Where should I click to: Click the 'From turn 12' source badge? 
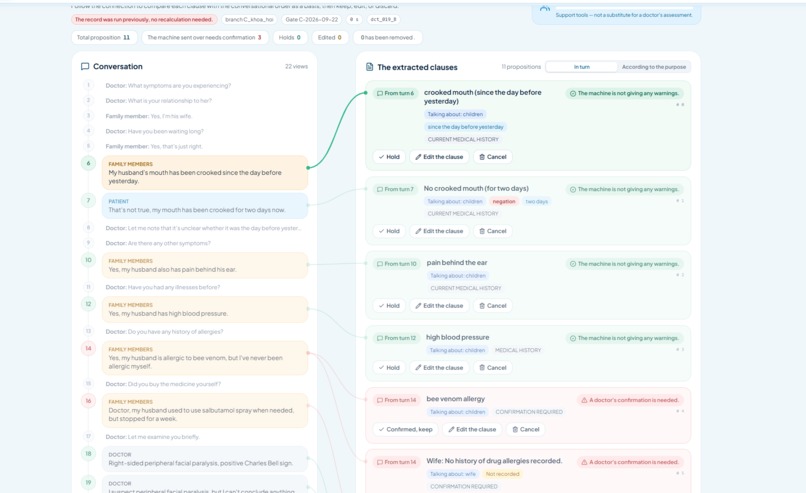pyautogui.click(x=396, y=338)
